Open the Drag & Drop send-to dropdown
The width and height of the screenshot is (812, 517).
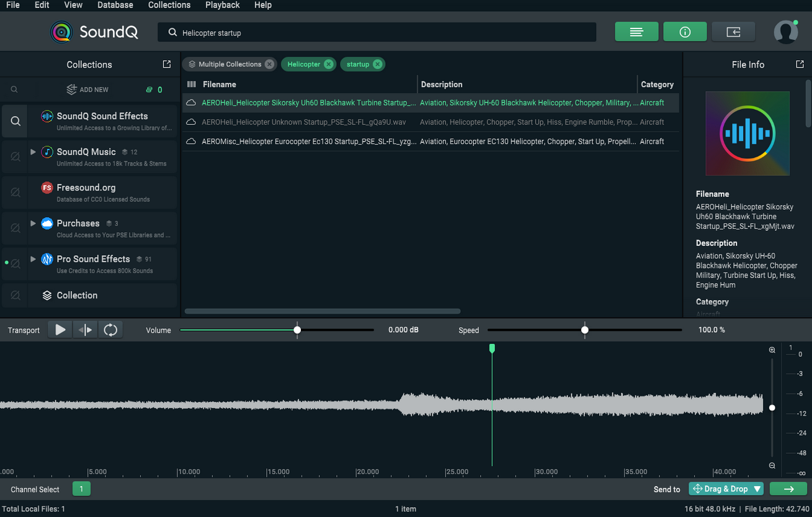[758, 488]
